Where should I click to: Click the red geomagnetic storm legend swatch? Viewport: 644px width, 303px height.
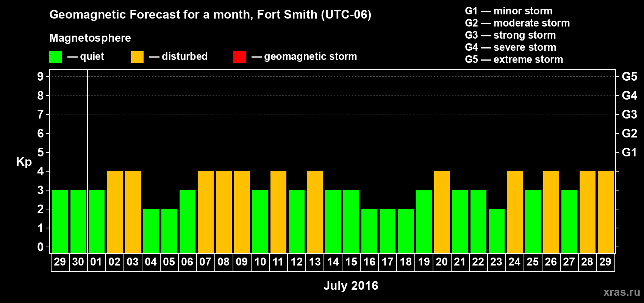(x=239, y=57)
